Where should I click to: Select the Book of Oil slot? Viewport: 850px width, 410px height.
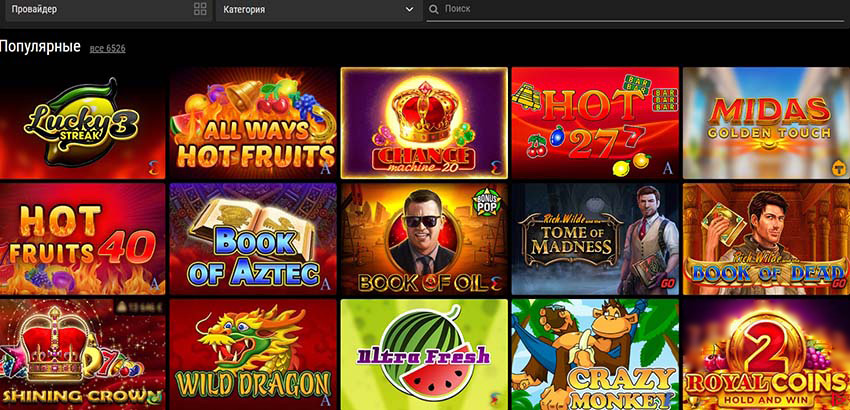[423, 238]
